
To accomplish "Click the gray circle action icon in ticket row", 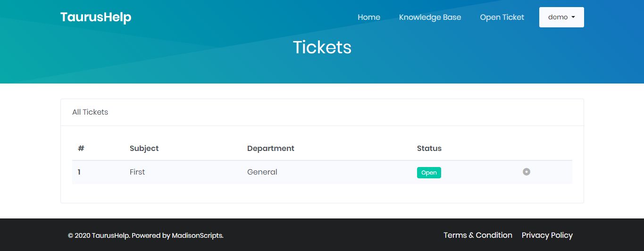I will (x=527, y=172).
